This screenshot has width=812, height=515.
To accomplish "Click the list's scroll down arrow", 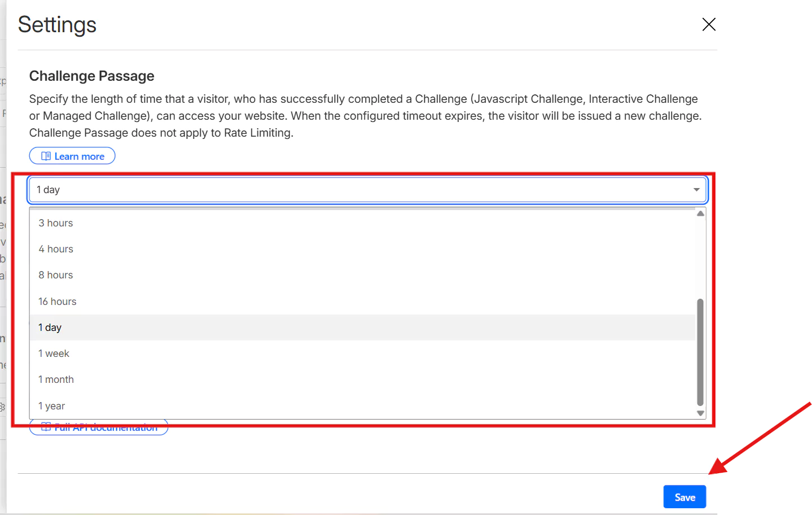I will pyautogui.click(x=700, y=413).
